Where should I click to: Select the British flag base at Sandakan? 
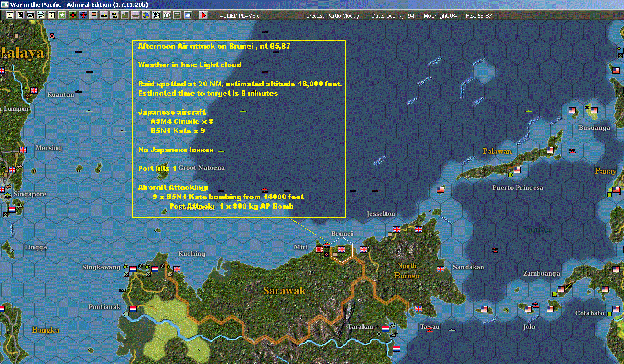[440, 269]
